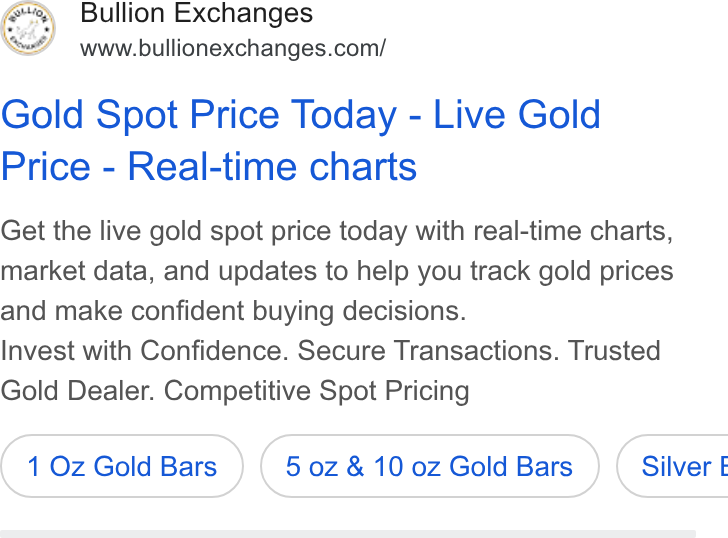
Task: Click 'Gold Dealer' in the last description line
Action: tap(78, 391)
